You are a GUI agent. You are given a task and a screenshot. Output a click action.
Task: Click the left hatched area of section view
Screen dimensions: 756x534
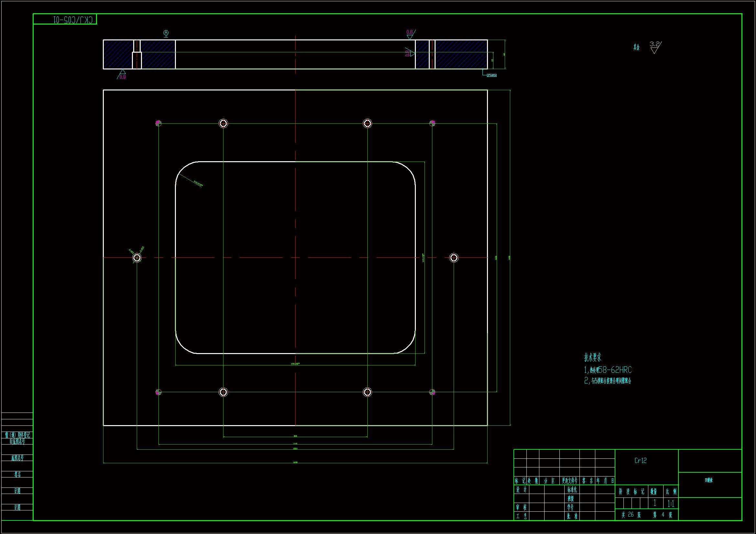(x=118, y=54)
